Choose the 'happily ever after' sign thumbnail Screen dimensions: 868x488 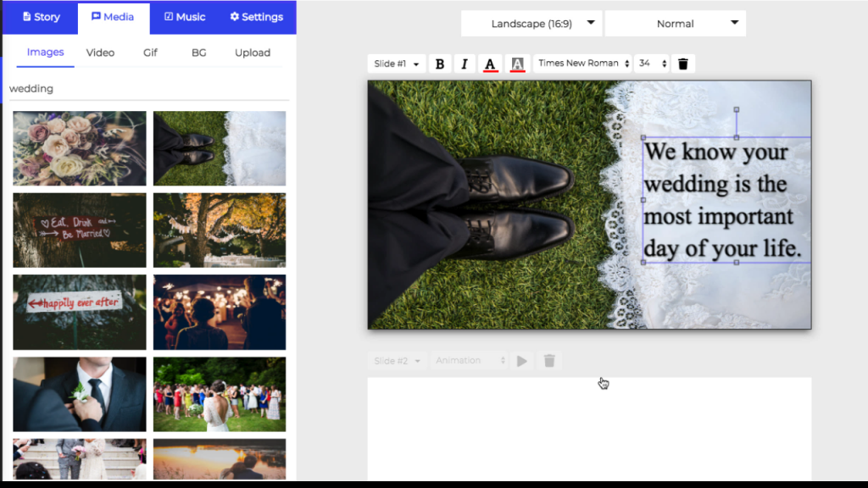80,312
